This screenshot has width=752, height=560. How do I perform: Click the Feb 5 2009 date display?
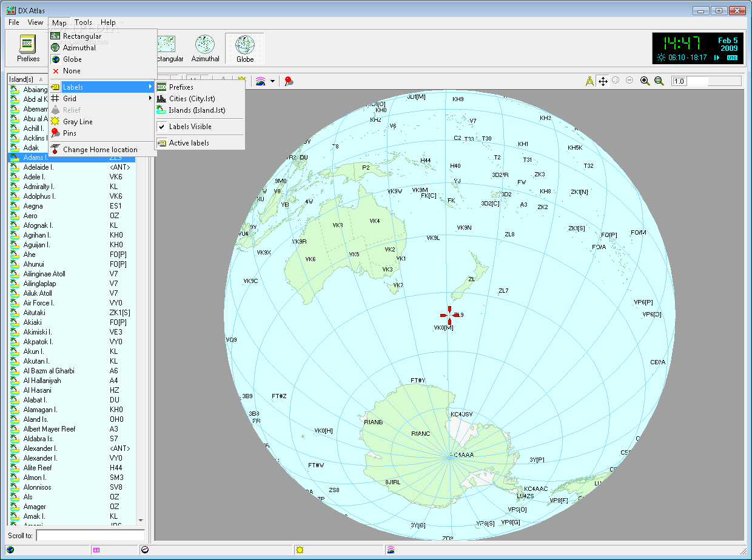pyautogui.click(x=728, y=44)
